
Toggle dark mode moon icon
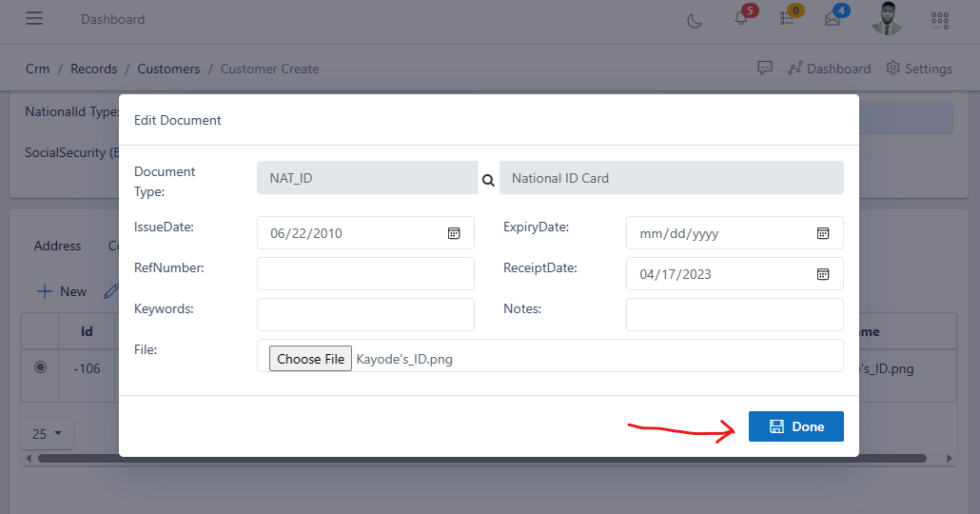coord(695,20)
